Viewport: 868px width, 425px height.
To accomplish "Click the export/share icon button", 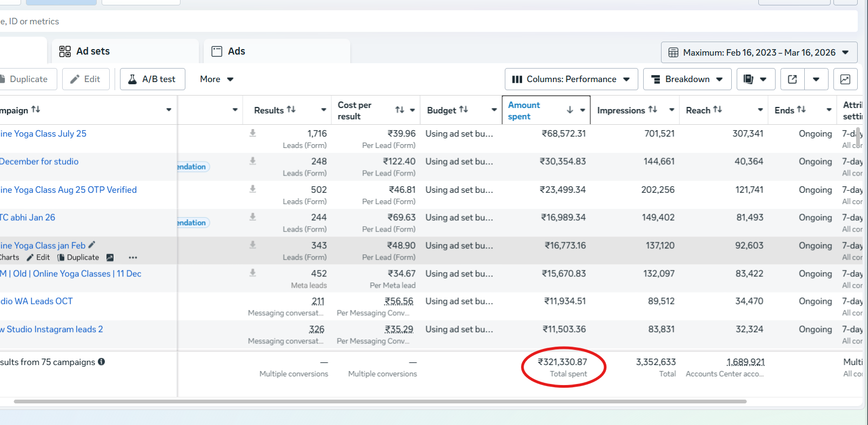I will [792, 79].
